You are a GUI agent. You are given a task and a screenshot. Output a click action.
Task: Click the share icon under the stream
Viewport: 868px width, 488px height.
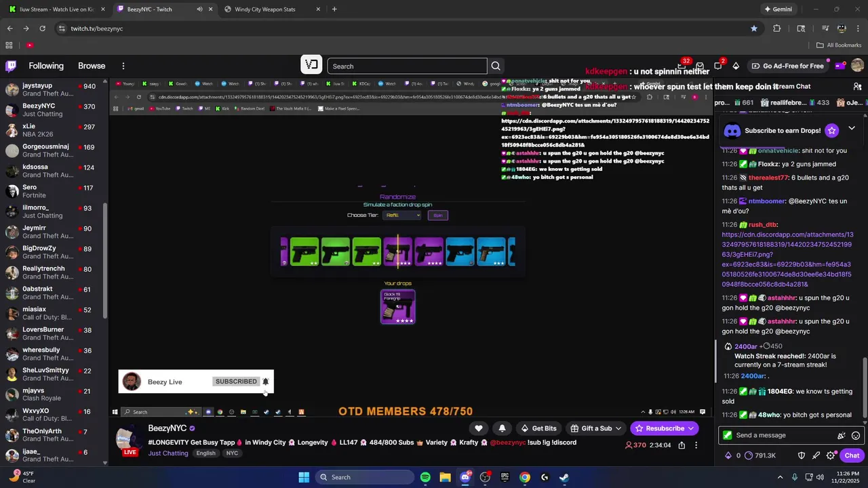point(682,445)
